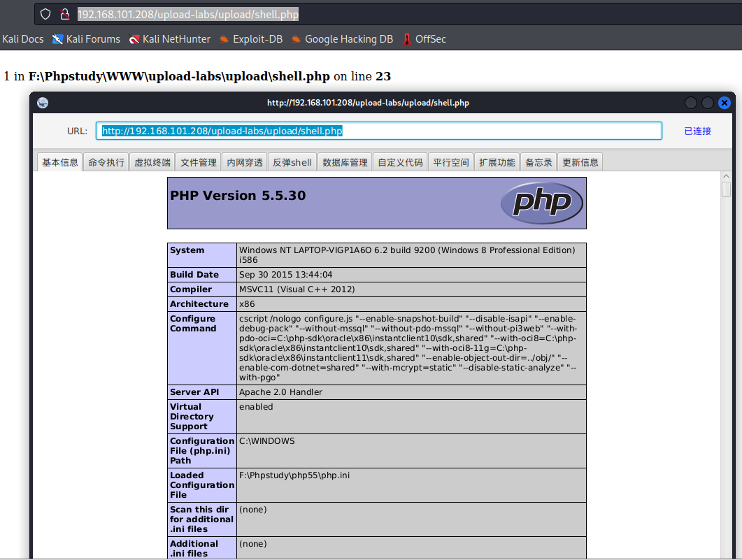This screenshot has height=560, width=742.
Task: Click the scrollbar up arrow
Action: pos(726,176)
